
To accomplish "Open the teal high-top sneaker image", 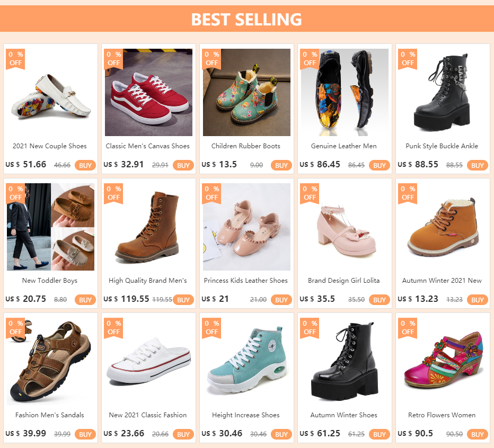I will (x=246, y=361).
